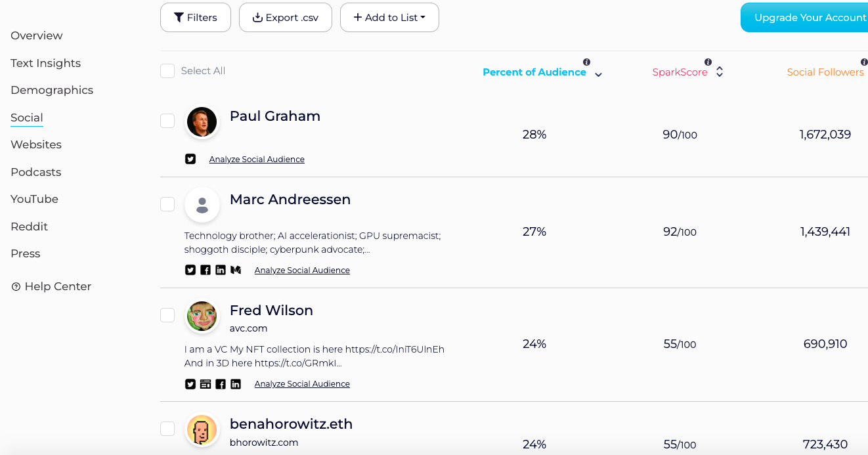Click Analyze Social Audience under Marc Andreessen
Screen dimensions: 868x455
pyautogui.click(x=302, y=271)
